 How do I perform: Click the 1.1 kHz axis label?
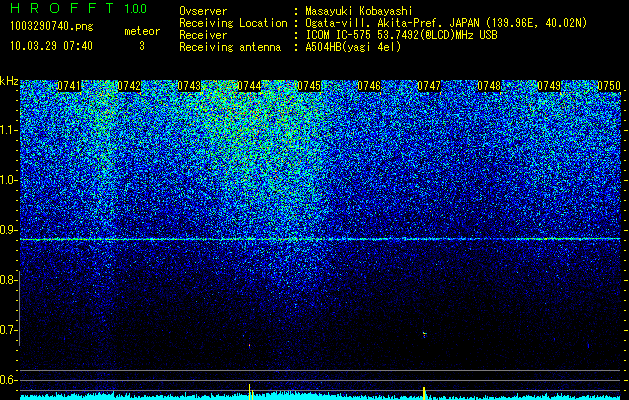(9, 130)
